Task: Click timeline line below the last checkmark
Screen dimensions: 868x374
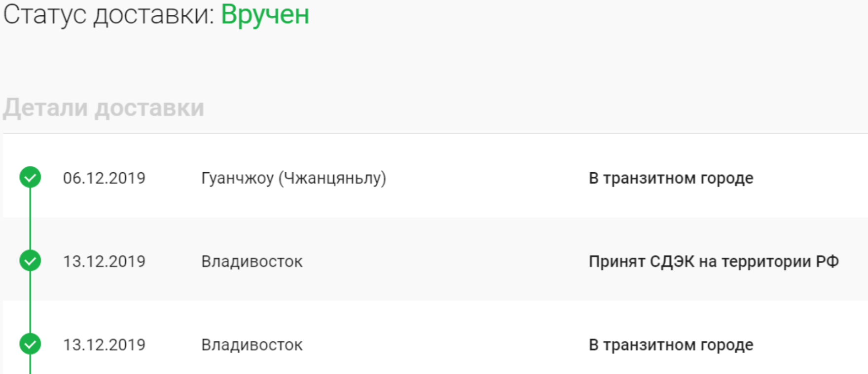Action: (30, 365)
